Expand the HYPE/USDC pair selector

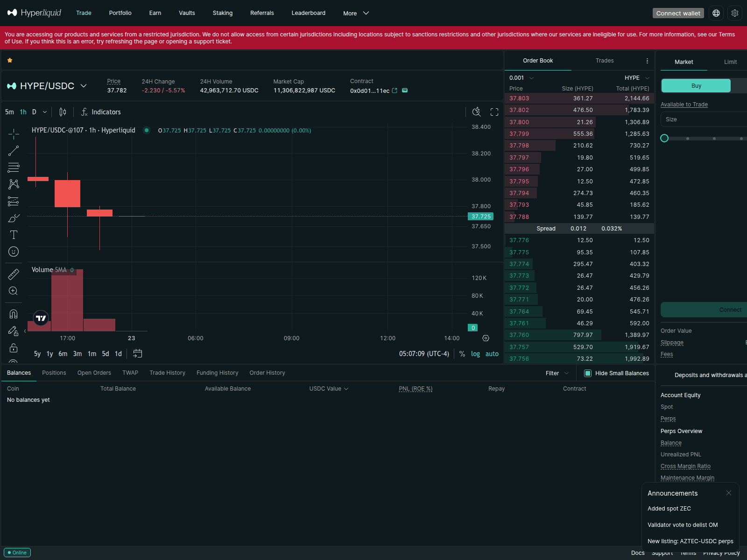(84, 86)
